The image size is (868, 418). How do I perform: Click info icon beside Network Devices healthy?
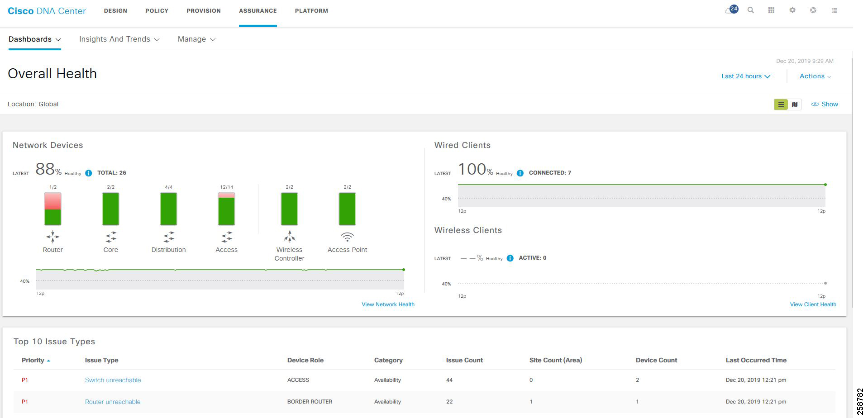click(89, 173)
